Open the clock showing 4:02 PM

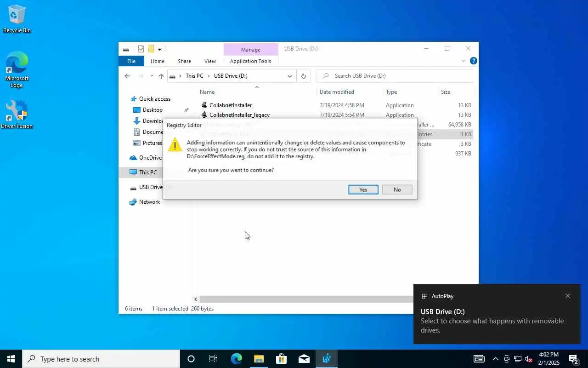(548, 359)
